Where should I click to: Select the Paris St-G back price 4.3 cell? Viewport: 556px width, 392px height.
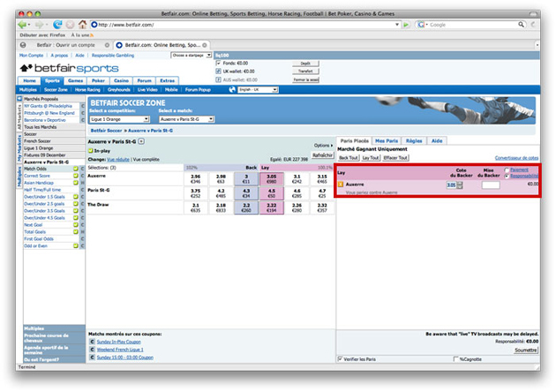246,193
